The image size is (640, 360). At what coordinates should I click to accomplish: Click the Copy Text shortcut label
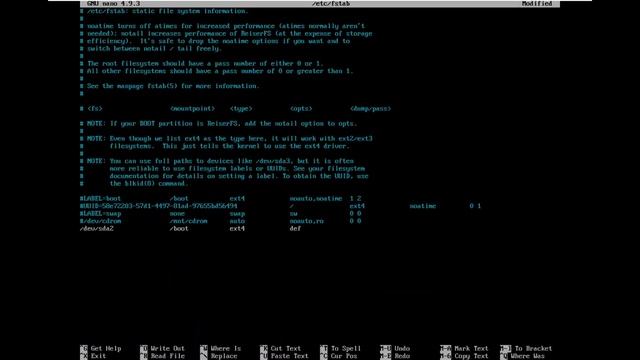471,356
